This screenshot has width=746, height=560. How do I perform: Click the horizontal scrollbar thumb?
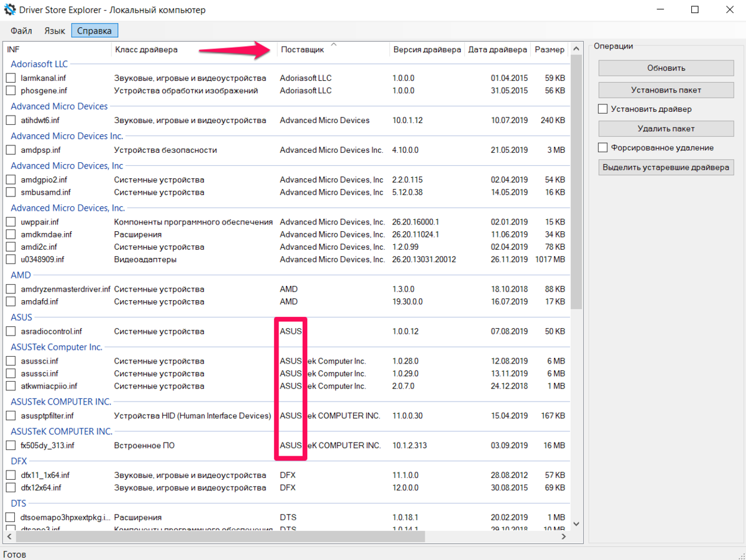click(x=220, y=536)
